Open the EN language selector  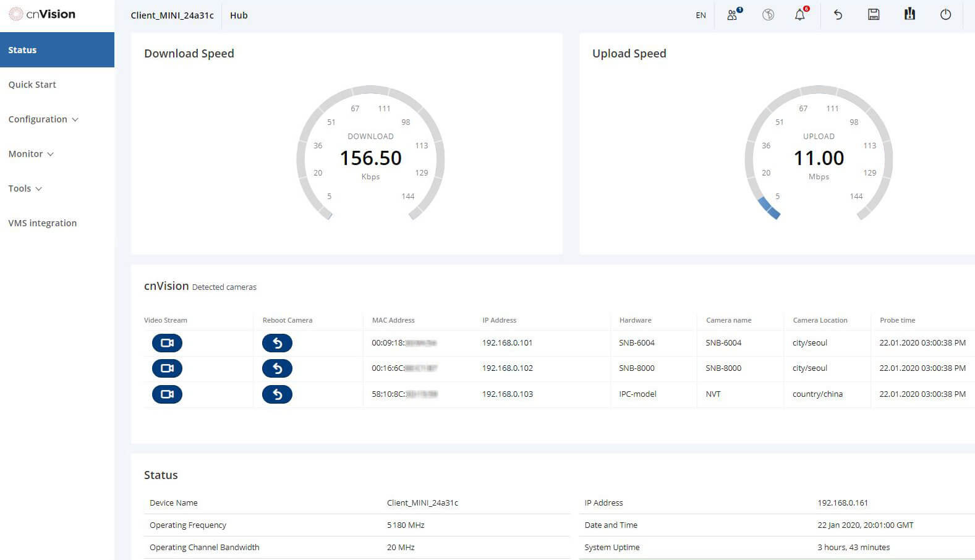[x=700, y=15]
